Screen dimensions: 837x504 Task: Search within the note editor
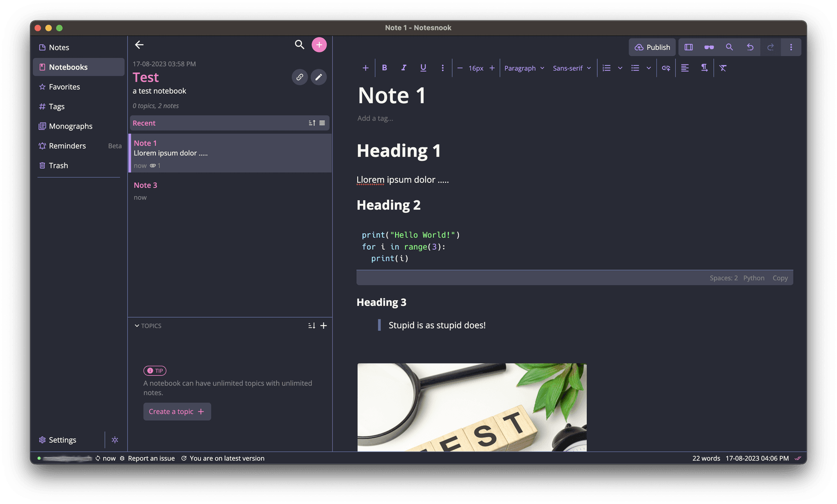729,47
